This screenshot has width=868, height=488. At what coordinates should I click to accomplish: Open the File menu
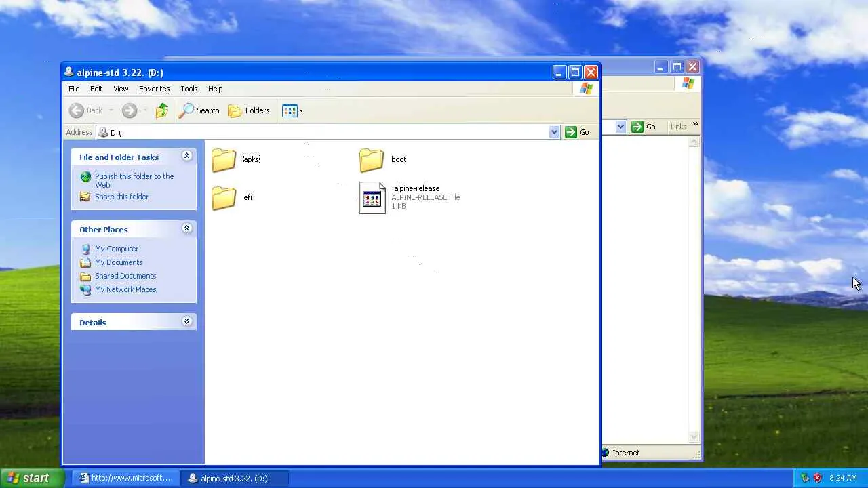click(74, 89)
